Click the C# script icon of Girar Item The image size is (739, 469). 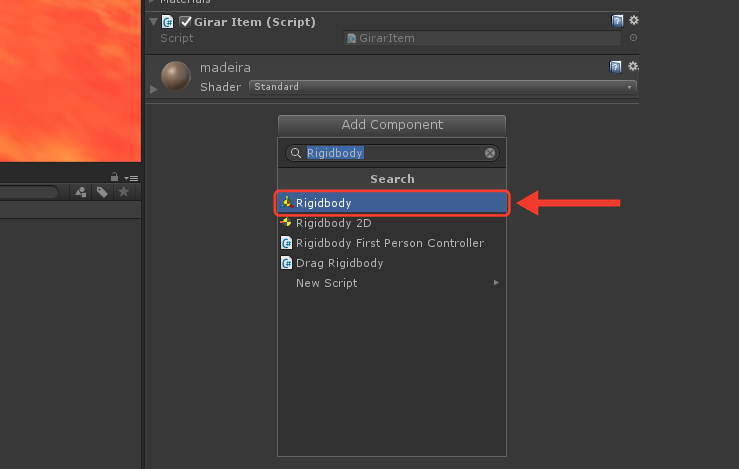tap(167, 22)
